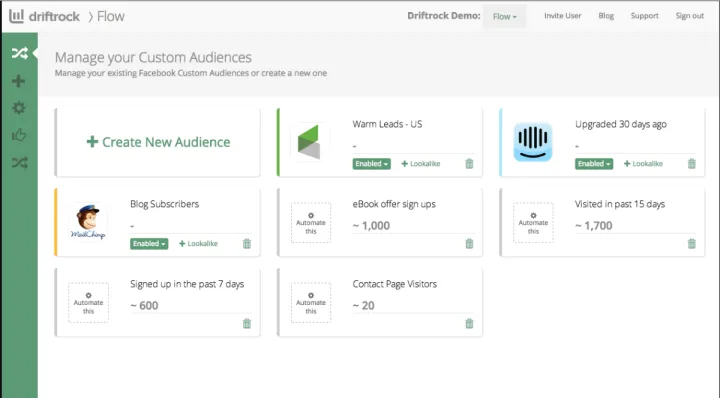Viewport: 720px width, 398px height.
Task: Click Automate this on Contact Page Visitors
Action: 311,303
